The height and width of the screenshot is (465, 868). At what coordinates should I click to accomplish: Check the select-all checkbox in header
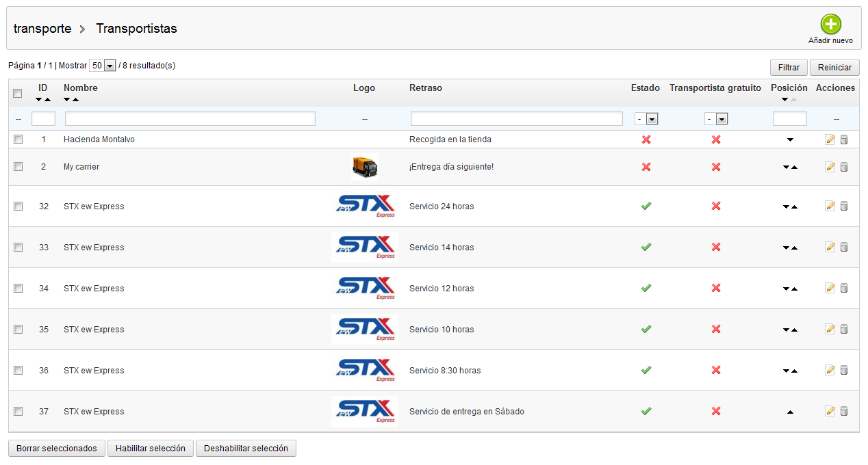coord(18,94)
